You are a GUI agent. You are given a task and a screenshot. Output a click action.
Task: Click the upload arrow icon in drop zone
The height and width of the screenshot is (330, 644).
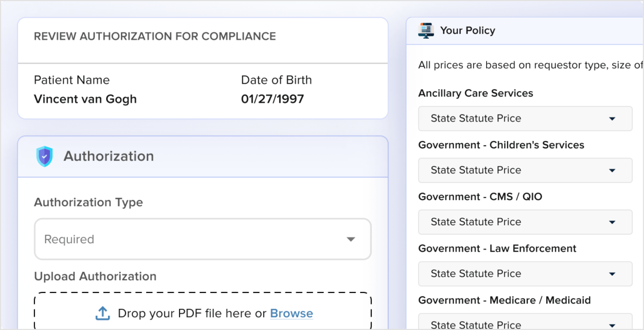point(103,313)
